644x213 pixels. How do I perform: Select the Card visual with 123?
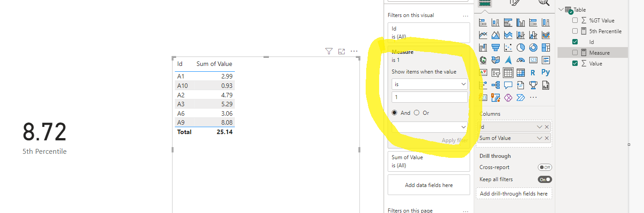[x=533, y=60]
